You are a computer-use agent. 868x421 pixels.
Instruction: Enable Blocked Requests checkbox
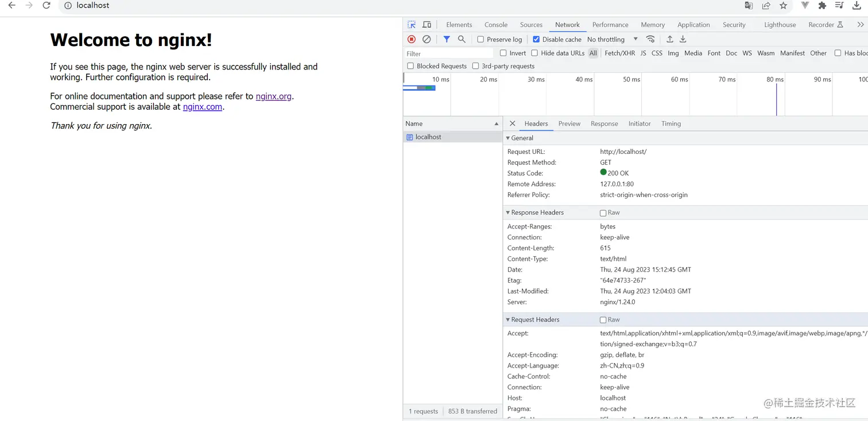click(x=410, y=66)
